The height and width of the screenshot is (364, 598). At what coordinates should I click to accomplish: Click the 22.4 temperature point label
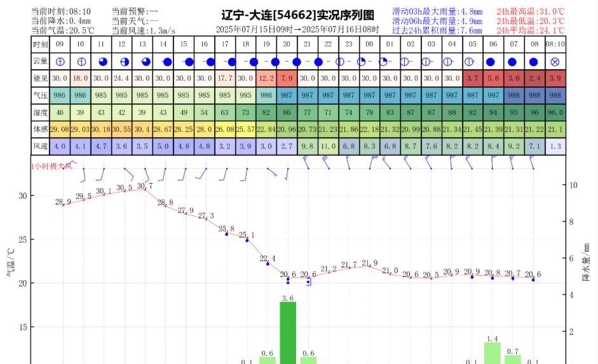pos(268,259)
